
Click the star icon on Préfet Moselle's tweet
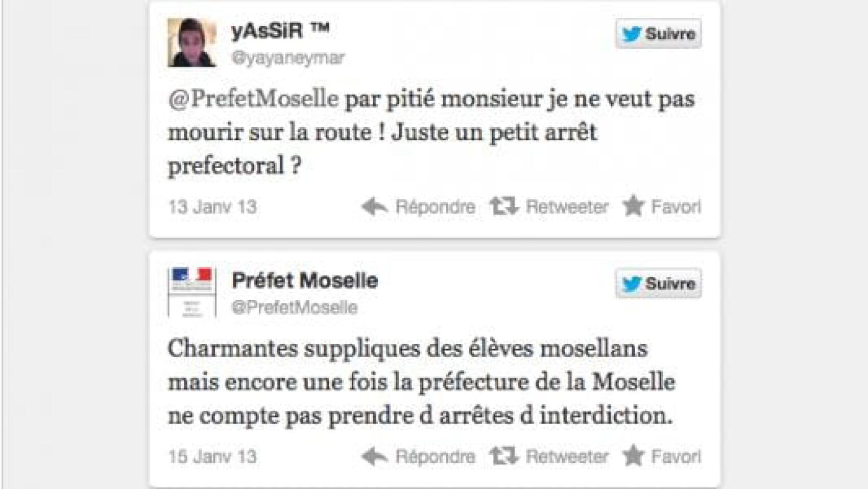(x=633, y=456)
